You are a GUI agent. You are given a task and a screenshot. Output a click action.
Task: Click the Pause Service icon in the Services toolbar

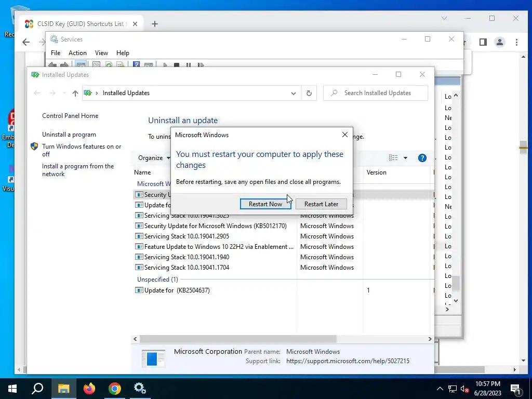pos(188,64)
